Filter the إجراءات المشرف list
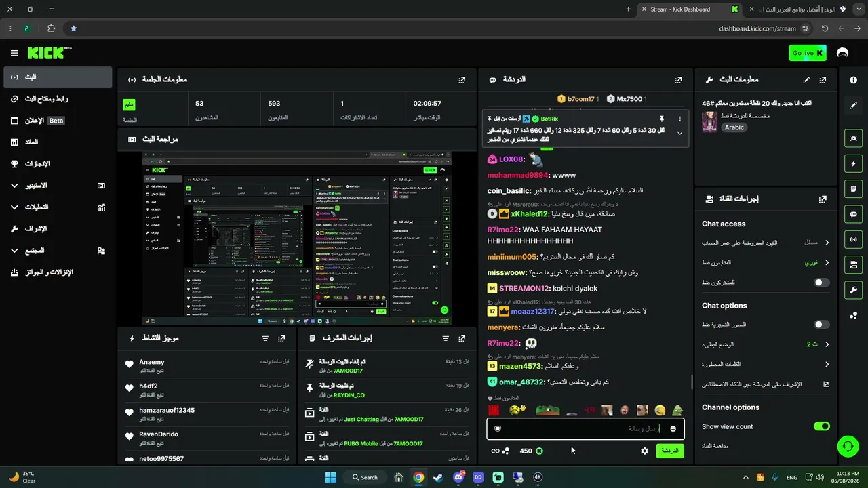Image resolution: width=868 pixels, height=488 pixels. (446, 338)
